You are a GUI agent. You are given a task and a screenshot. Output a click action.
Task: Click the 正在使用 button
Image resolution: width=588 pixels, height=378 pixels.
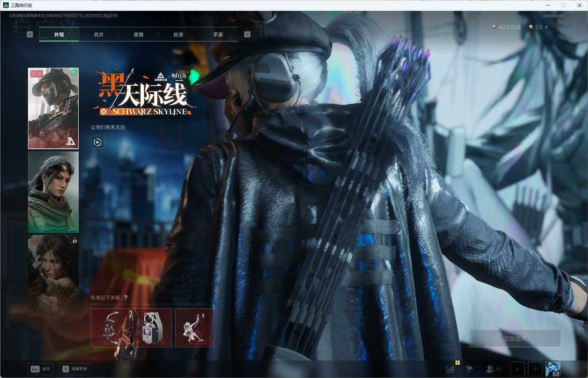tap(515, 339)
